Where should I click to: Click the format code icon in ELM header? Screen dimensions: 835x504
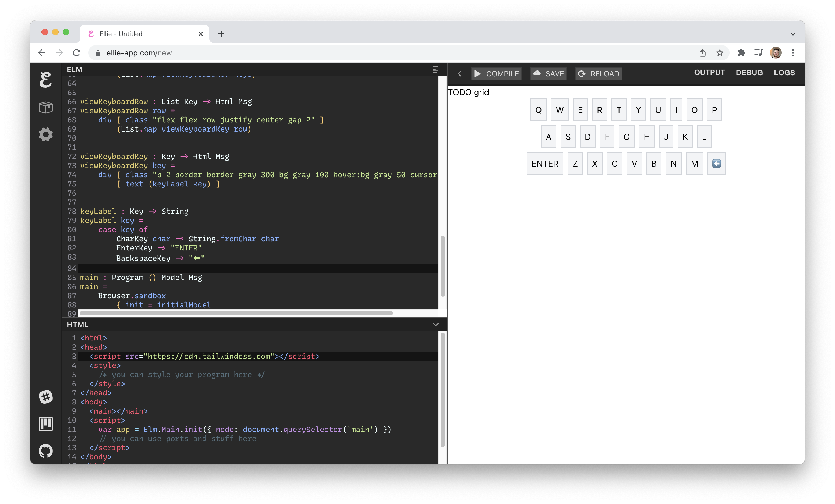coord(436,69)
